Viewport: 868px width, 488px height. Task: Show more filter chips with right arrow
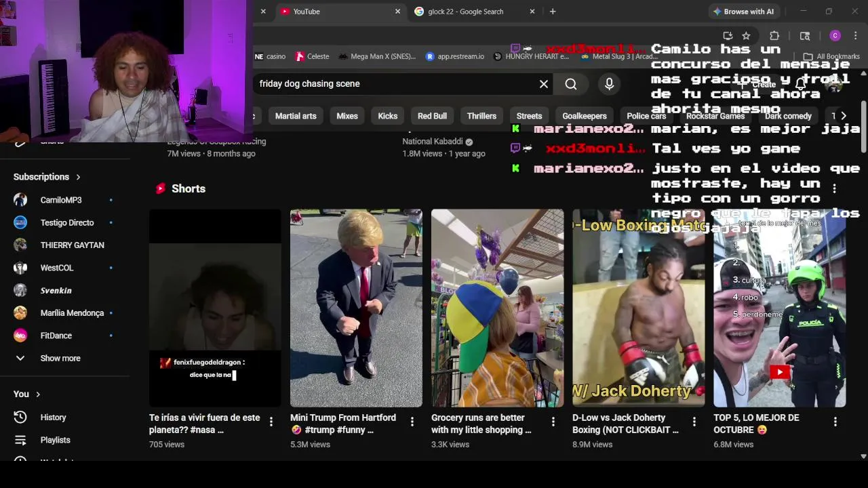tap(844, 116)
